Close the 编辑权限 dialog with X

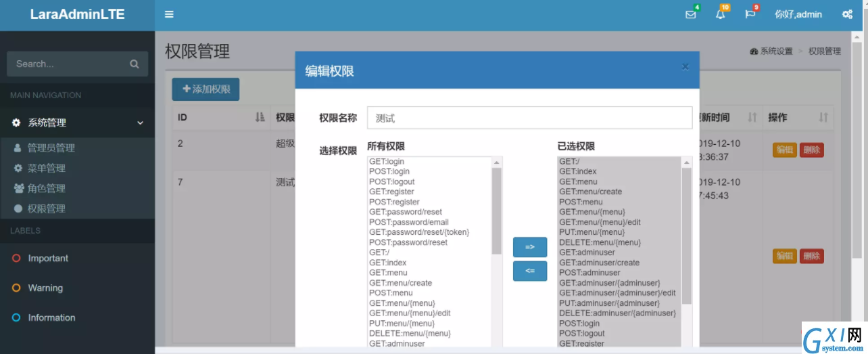(685, 66)
